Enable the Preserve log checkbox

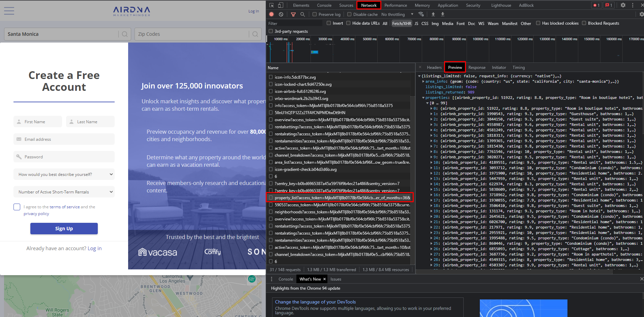click(x=315, y=14)
